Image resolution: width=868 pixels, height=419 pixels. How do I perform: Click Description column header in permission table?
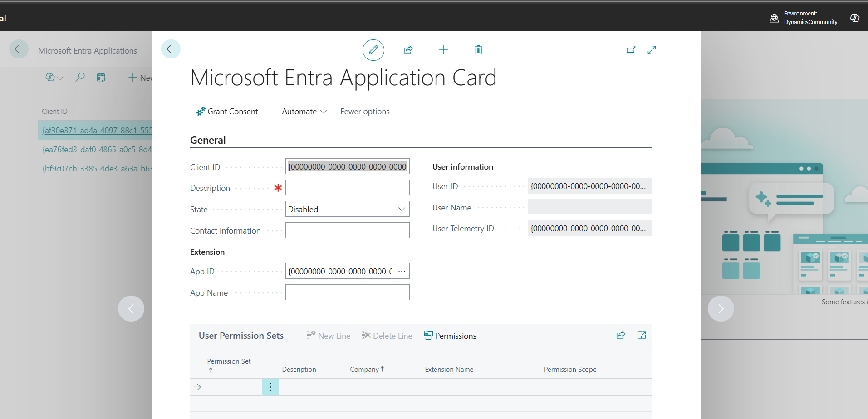[x=299, y=369]
